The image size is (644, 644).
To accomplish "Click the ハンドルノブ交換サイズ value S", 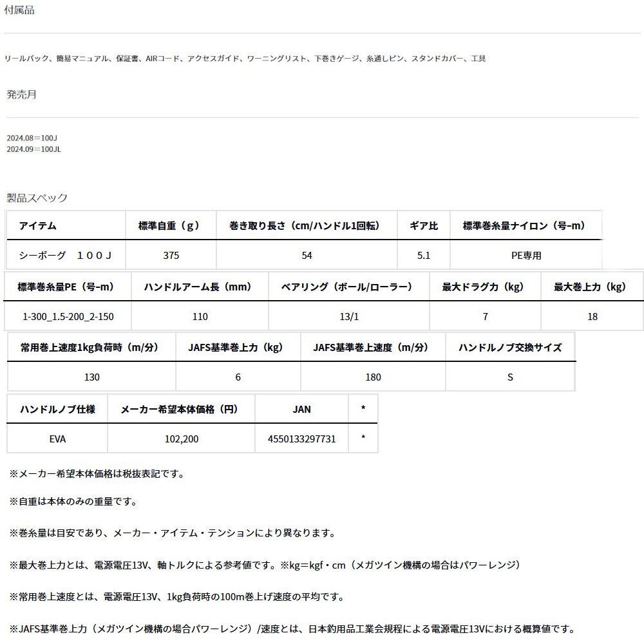I will tap(510, 377).
